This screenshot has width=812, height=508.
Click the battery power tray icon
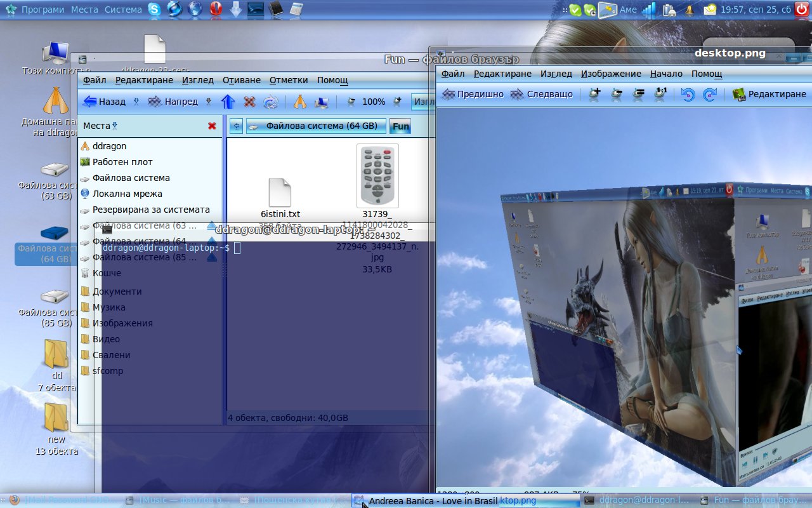pyautogui.click(x=669, y=10)
